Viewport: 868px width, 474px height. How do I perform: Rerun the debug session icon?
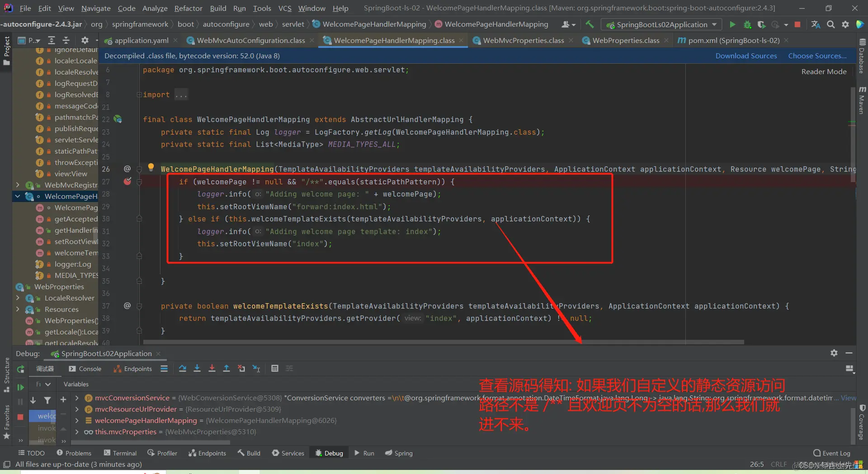(x=20, y=369)
